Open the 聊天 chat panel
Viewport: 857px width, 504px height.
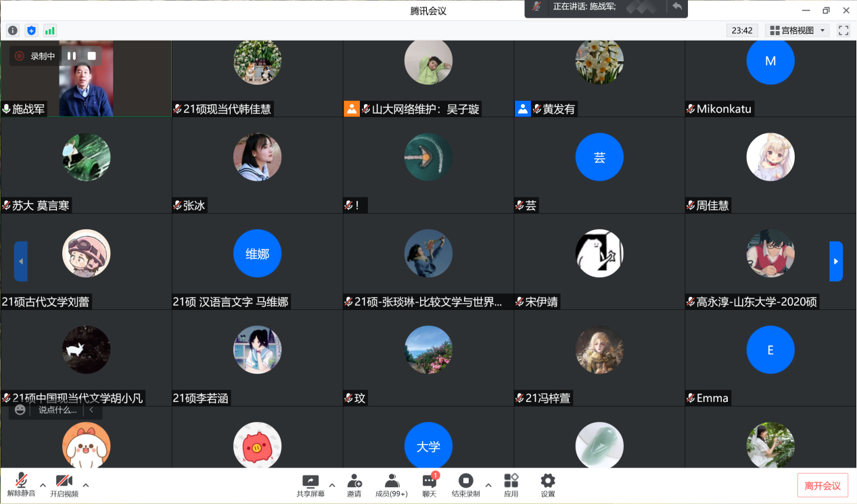coord(430,485)
